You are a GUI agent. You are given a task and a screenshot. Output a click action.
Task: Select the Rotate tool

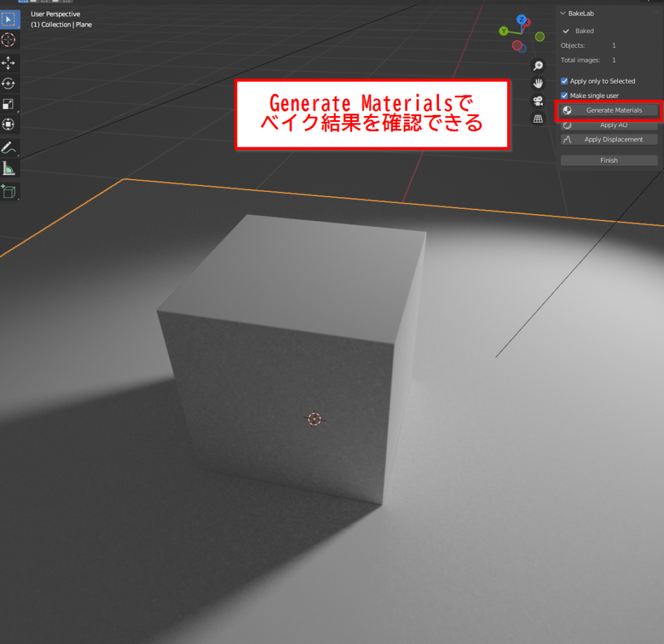(9, 84)
